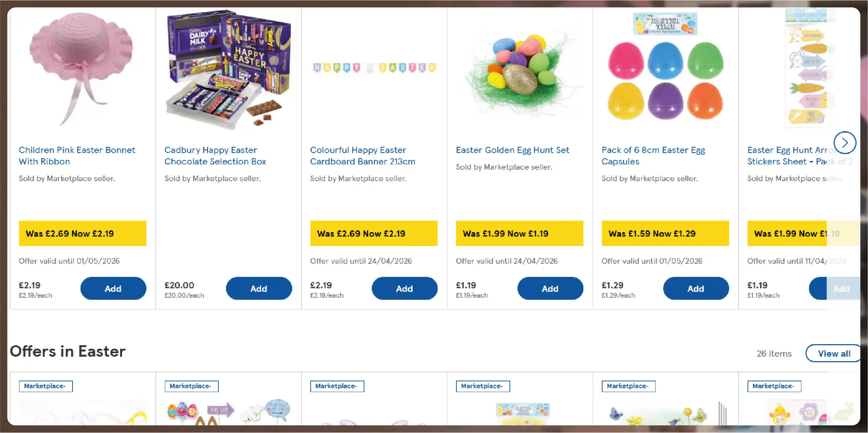This screenshot has width=868, height=433.
Task: Click the last Marketplace badge on the right
Action: pos(774,386)
